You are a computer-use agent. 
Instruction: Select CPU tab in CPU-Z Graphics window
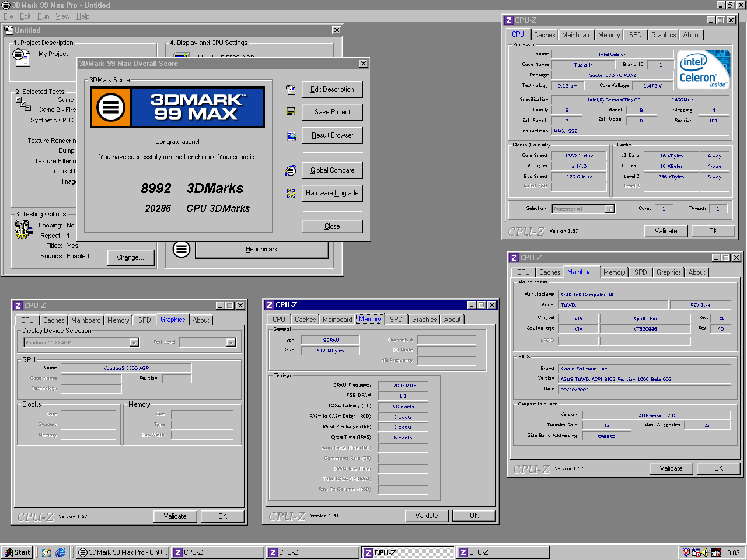point(27,320)
